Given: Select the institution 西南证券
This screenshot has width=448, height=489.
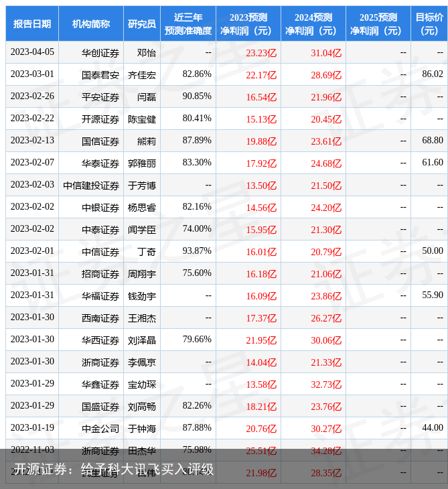Looking at the screenshot, I should (x=100, y=318).
